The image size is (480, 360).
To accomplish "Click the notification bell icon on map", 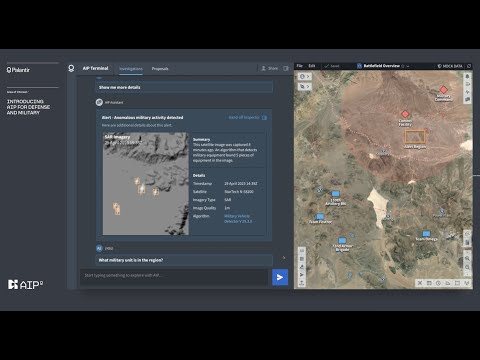I will click(x=467, y=76).
